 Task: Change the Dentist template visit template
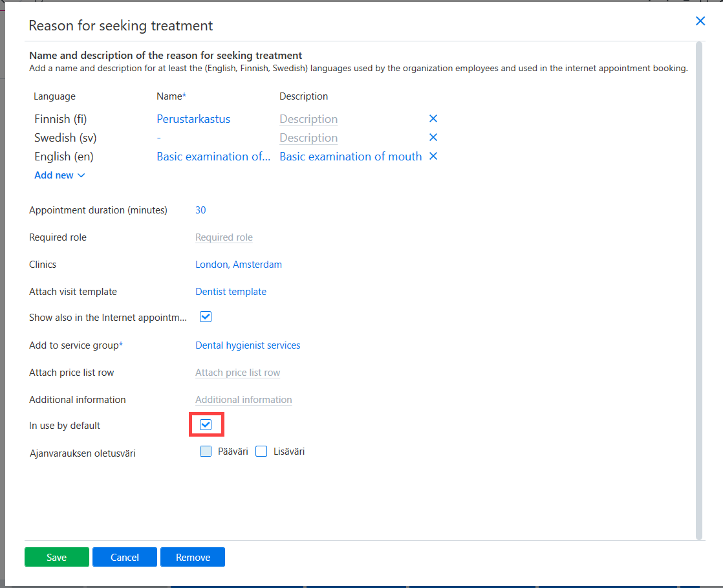coord(231,292)
